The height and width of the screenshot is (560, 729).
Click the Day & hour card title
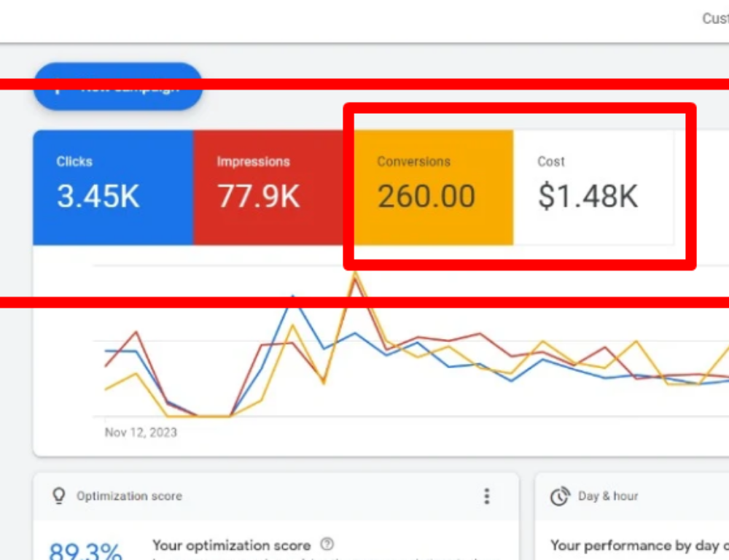(608, 497)
